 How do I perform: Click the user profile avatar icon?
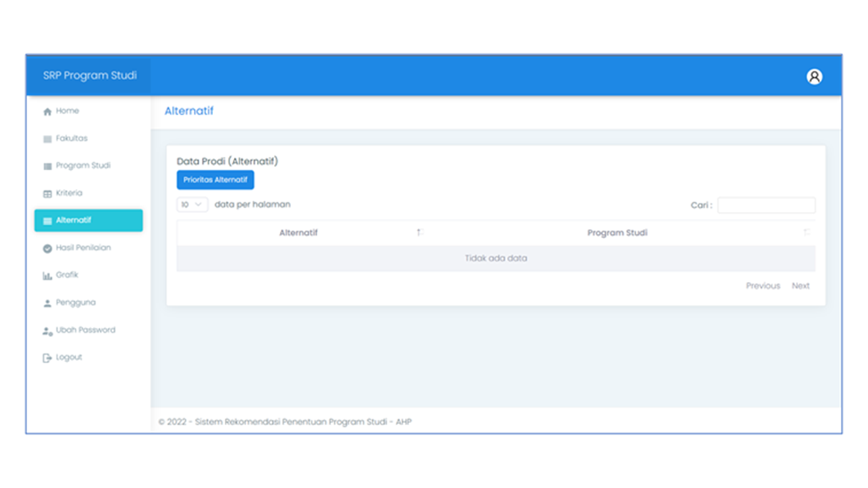pyautogui.click(x=814, y=77)
